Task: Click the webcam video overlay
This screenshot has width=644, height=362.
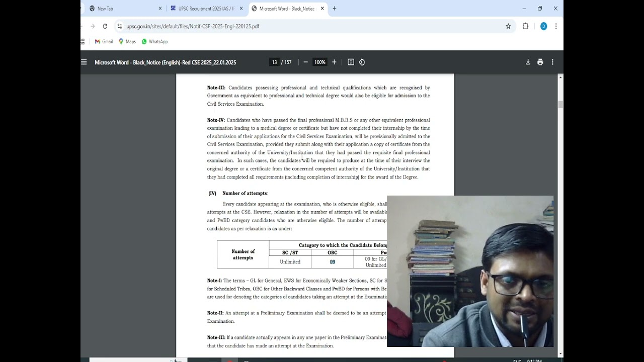Action: coord(470,271)
